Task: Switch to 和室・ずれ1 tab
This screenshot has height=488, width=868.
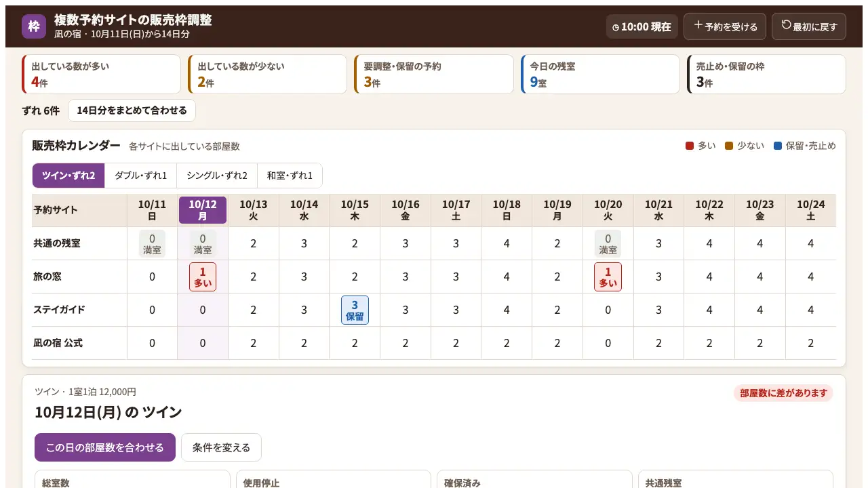Action: 290,176
